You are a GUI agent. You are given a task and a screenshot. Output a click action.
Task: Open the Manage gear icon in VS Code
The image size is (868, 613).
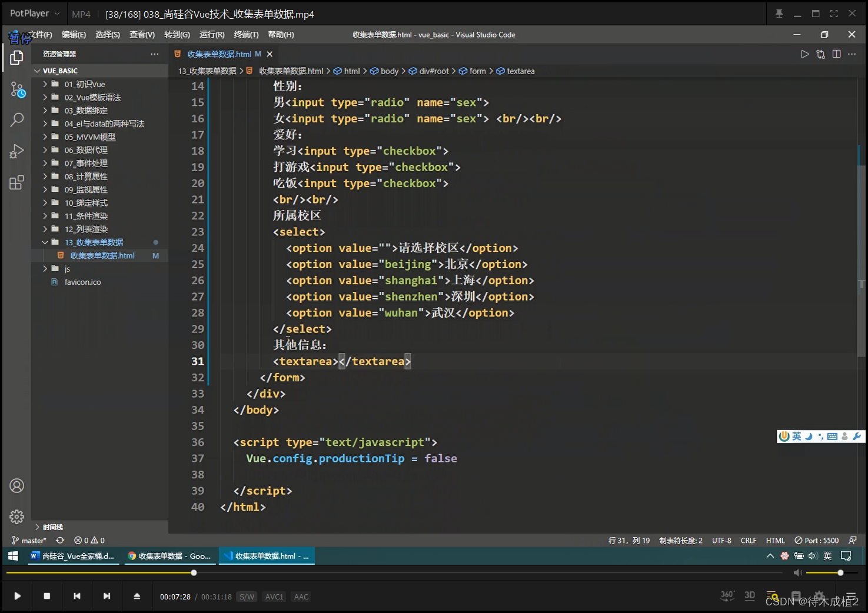(x=16, y=517)
